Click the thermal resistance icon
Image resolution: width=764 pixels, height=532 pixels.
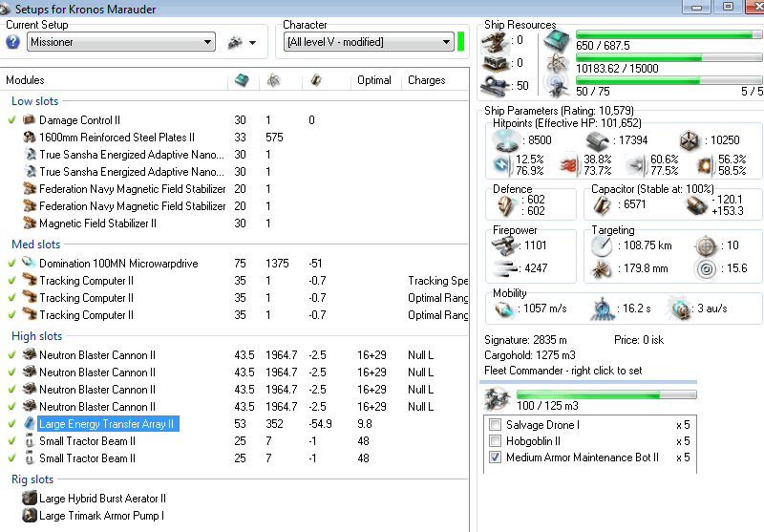(x=569, y=165)
